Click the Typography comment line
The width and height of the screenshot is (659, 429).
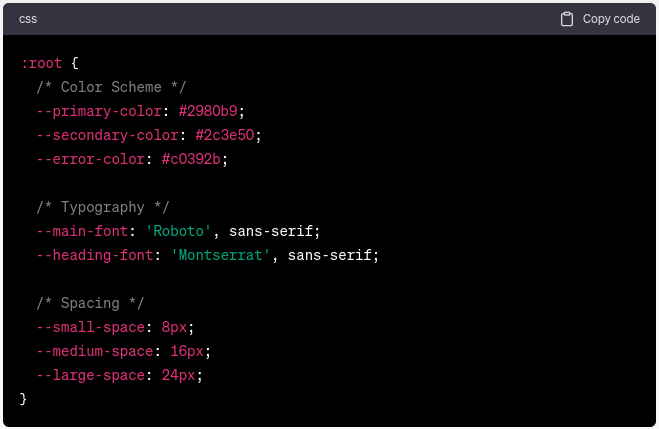(x=103, y=207)
